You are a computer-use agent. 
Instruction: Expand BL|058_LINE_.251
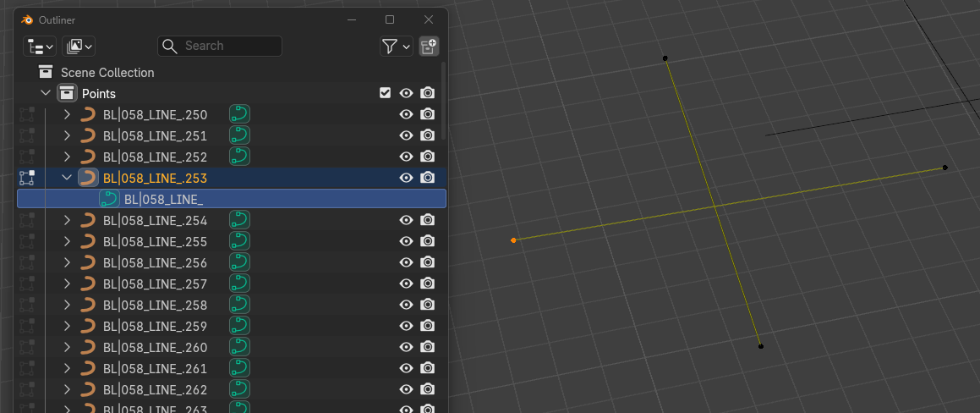(67, 135)
